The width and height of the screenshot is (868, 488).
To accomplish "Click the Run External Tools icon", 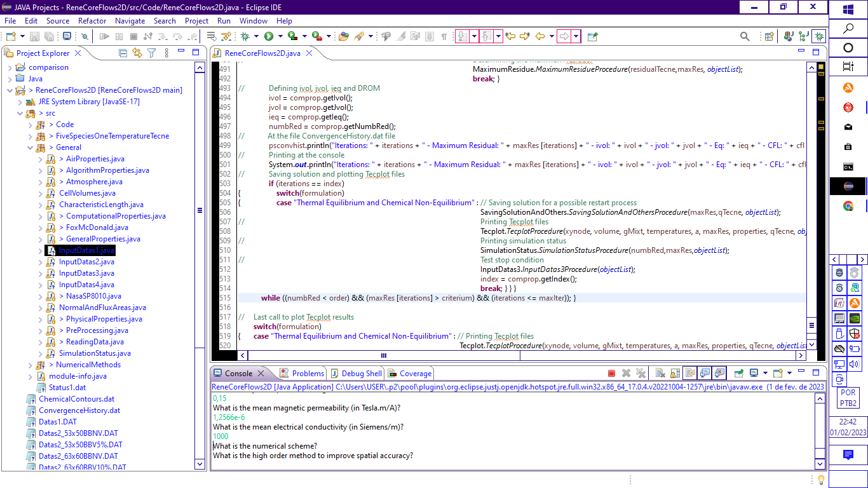I will click(x=316, y=36).
